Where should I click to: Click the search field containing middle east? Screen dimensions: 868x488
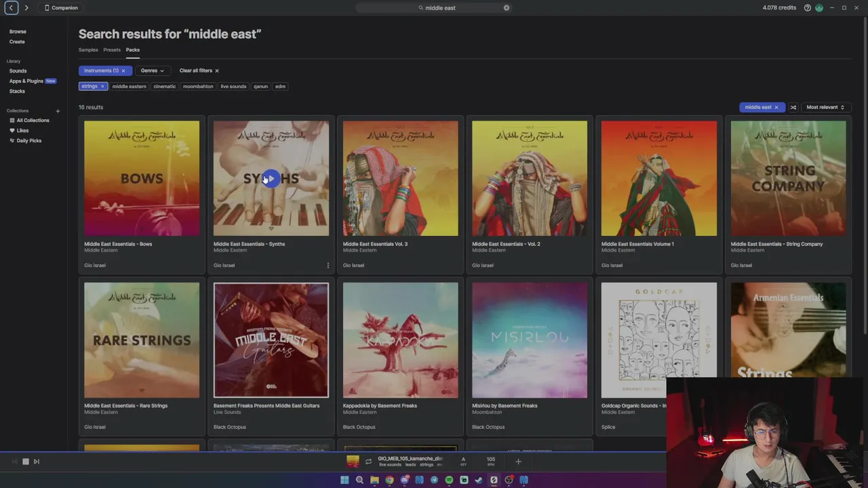click(434, 7)
